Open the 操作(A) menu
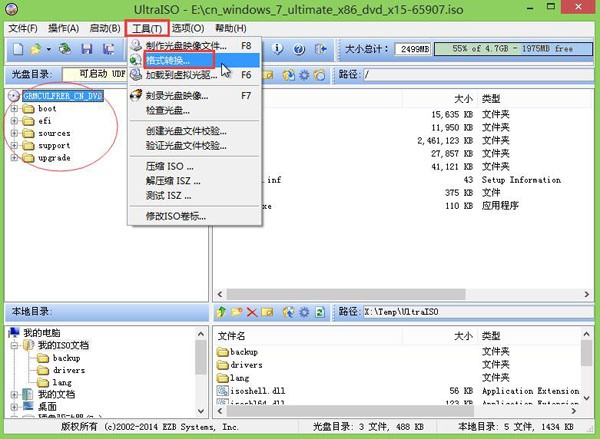Screen dimensions: 600x439 [64, 28]
